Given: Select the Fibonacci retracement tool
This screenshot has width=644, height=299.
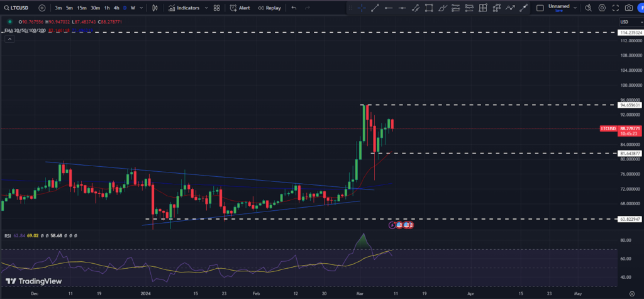Looking at the screenshot, I should coord(456,8).
